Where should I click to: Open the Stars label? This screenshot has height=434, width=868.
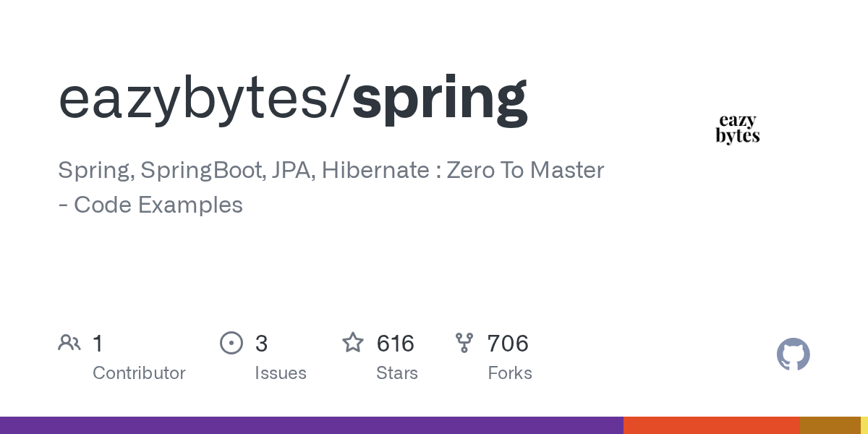(x=396, y=373)
